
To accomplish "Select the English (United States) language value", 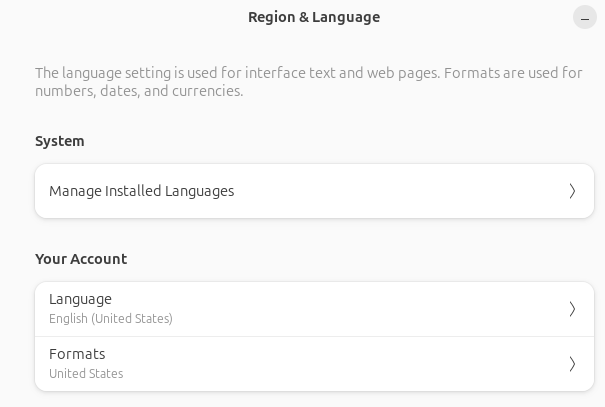I will pos(111,319).
